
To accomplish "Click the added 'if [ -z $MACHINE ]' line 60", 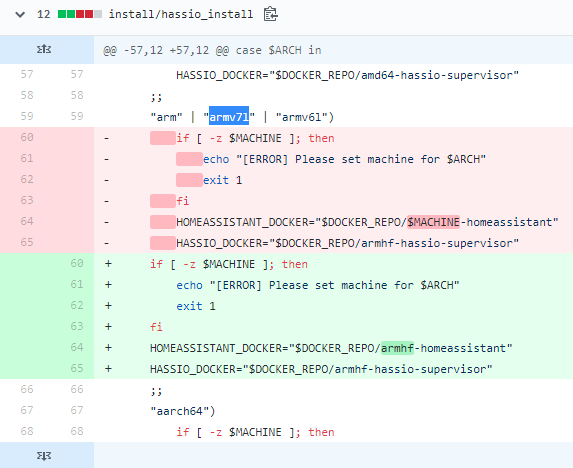I will click(229, 264).
